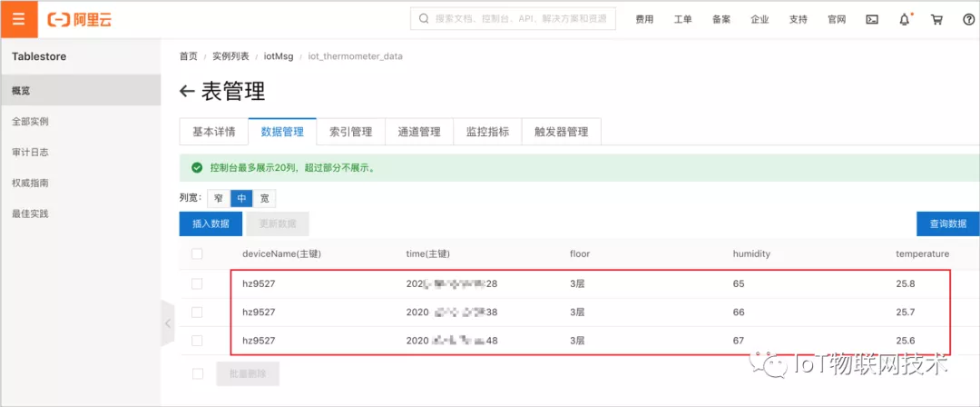Switch to the 触发器管理 tab
This screenshot has width=980, height=407.
point(562,132)
